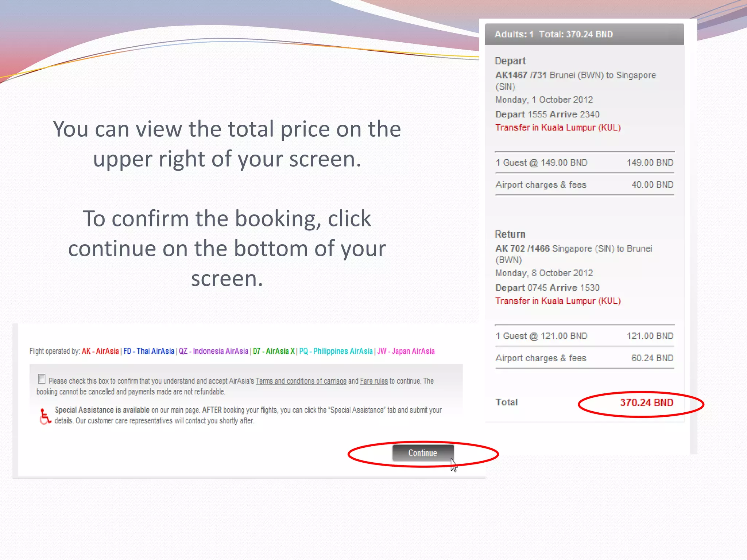Click the Monday, 1 October 2012 date
Screen dimensions: 747x560
point(544,100)
